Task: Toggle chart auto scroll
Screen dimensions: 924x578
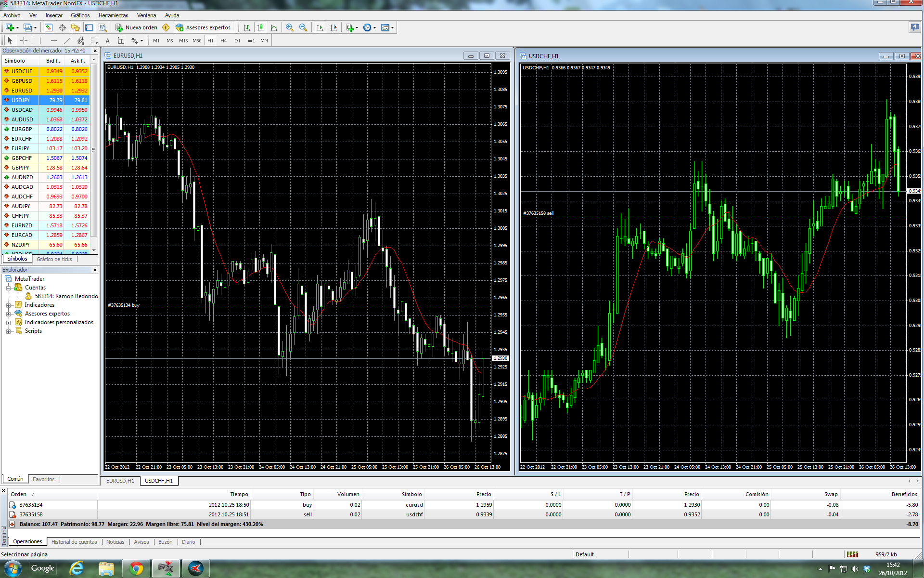Action: (320, 27)
